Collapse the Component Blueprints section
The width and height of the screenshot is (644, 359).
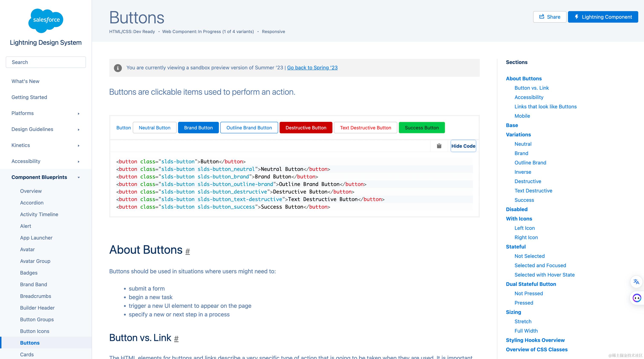(79, 177)
